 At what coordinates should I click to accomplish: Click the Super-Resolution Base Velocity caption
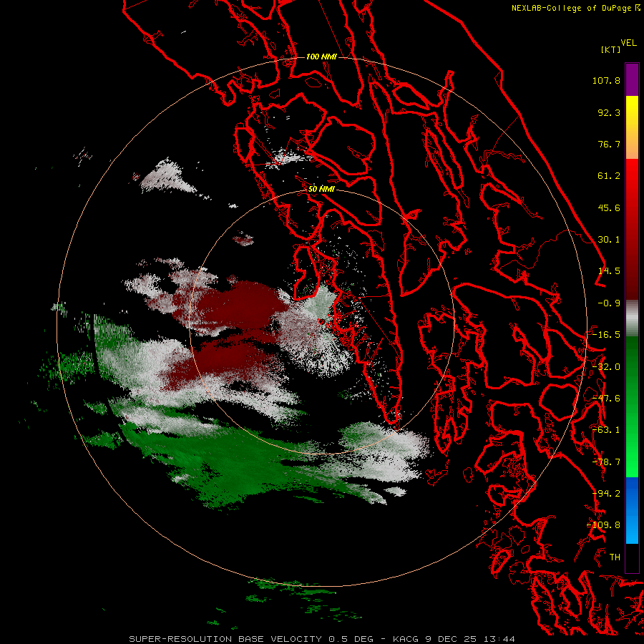tap(321, 639)
